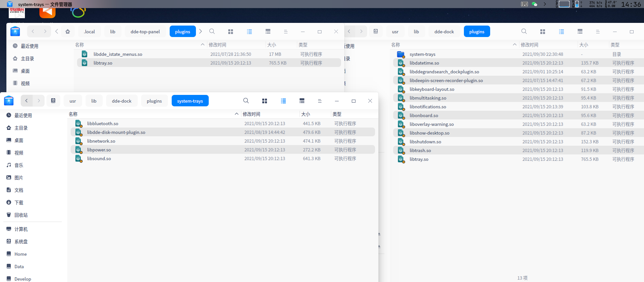The height and width of the screenshot is (282, 644).
Task: Select libshutdown.so file
Action: click(x=518, y=142)
